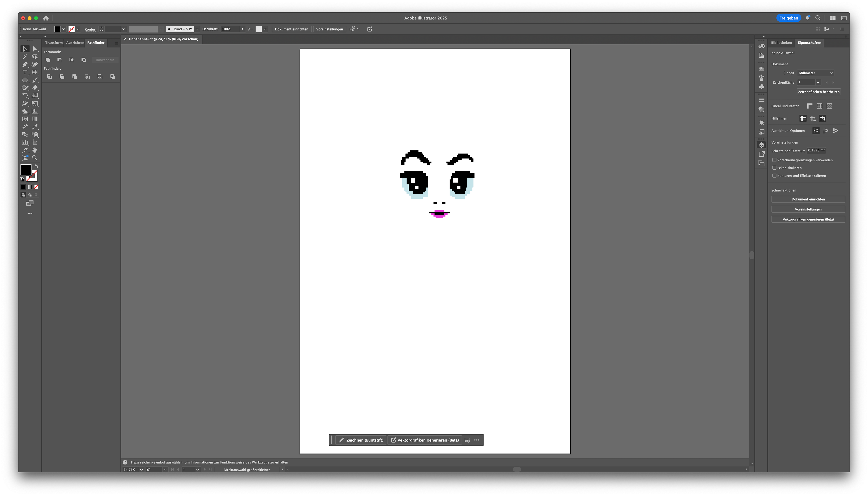Select the Direct Selection tool
The width and height of the screenshot is (868, 496).
tap(35, 49)
